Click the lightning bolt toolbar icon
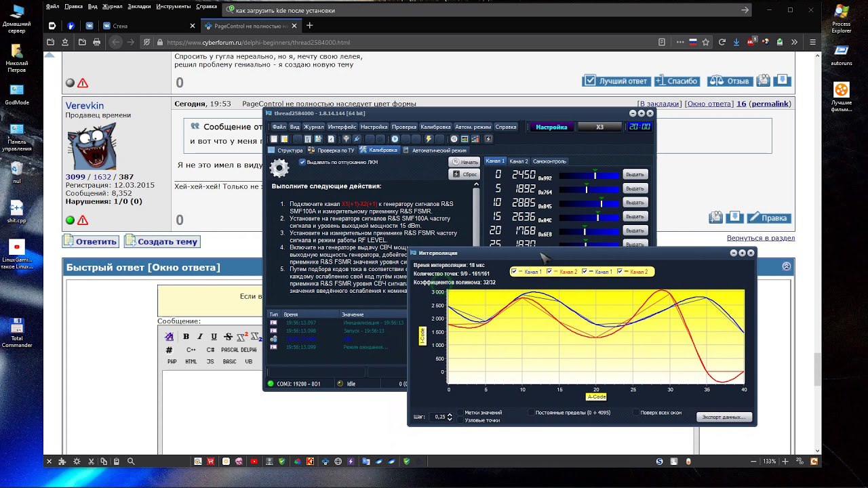The height and width of the screenshot is (488, 868). (429, 139)
